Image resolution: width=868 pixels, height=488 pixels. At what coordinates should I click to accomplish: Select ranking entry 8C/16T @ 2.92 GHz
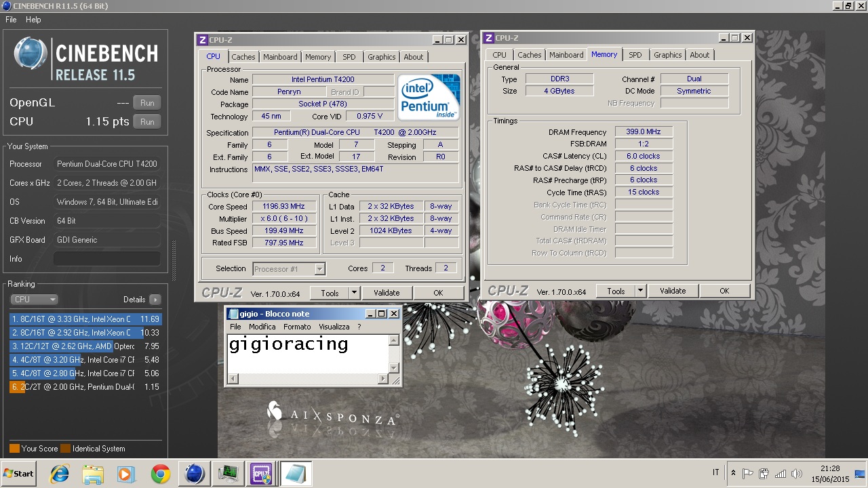click(x=85, y=333)
